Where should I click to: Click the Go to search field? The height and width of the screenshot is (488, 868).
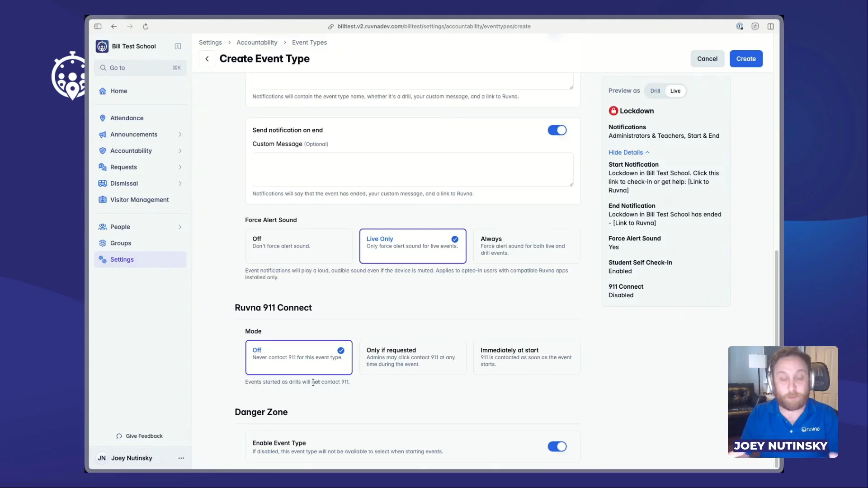[x=140, y=68]
